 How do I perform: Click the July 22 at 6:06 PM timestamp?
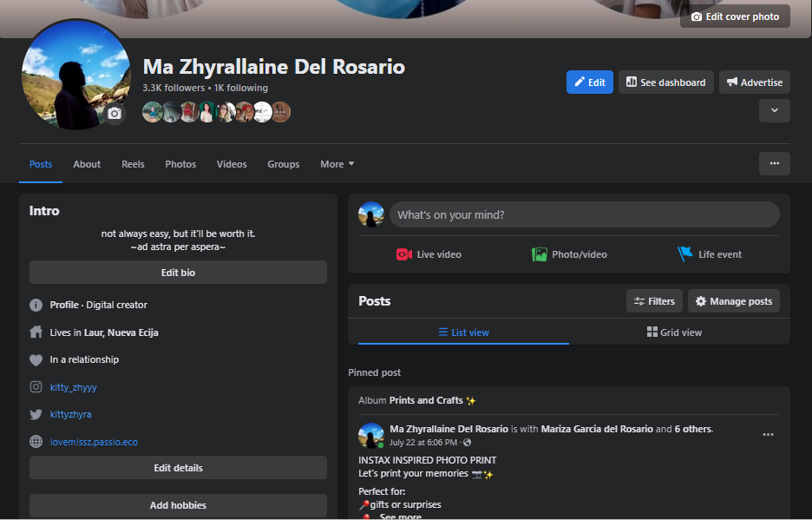[423, 442]
